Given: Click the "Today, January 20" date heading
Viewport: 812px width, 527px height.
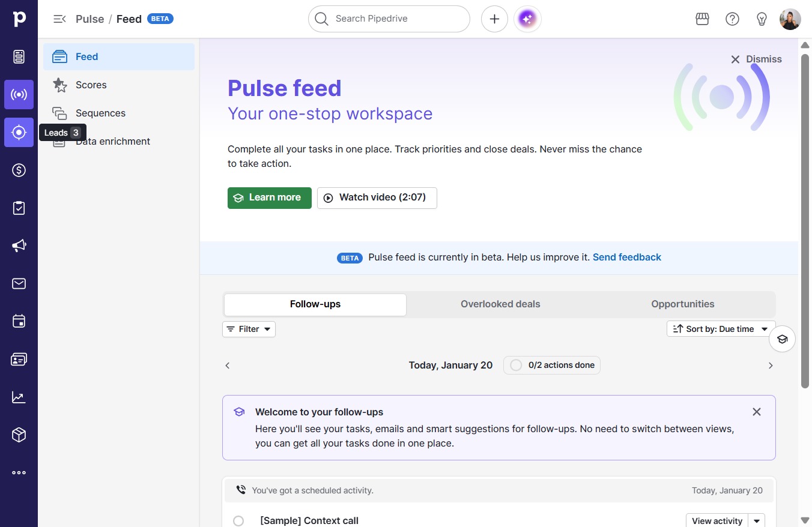Looking at the screenshot, I should coord(450,366).
